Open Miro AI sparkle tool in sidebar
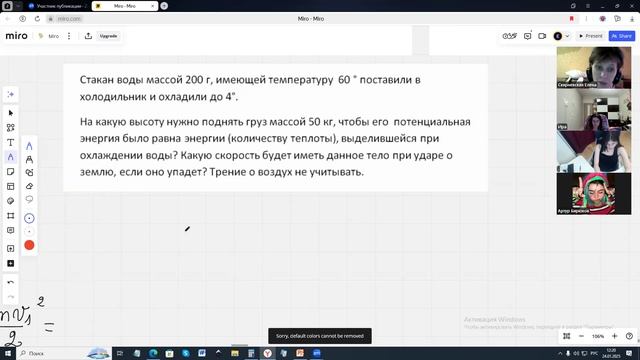Image resolution: width=640 pixels, height=360 pixels. click(11, 94)
